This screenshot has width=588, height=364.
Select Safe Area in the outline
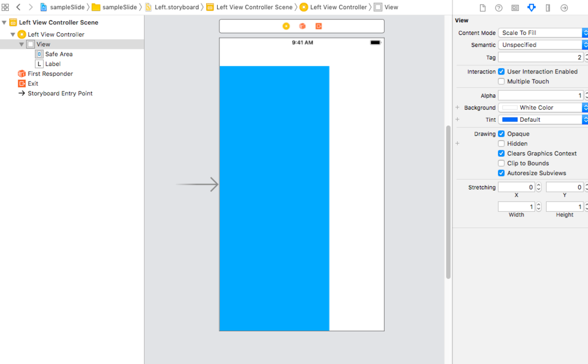[x=59, y=54]
